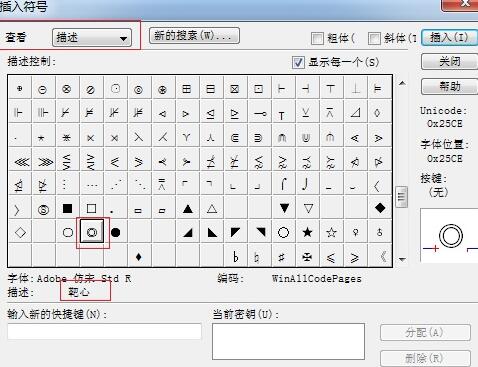The image size is (478, 367).
Task: Pick the hollow white star symbol
Action: coord(331,232)
